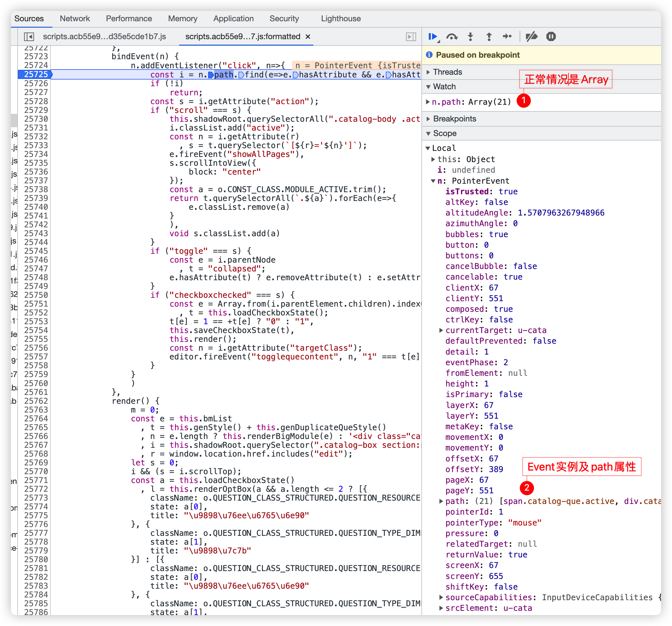672x626 pixels.
Task: Click line number 25725 gutter breakpoint
Action: pyautogui.click(x=35, y=74)
